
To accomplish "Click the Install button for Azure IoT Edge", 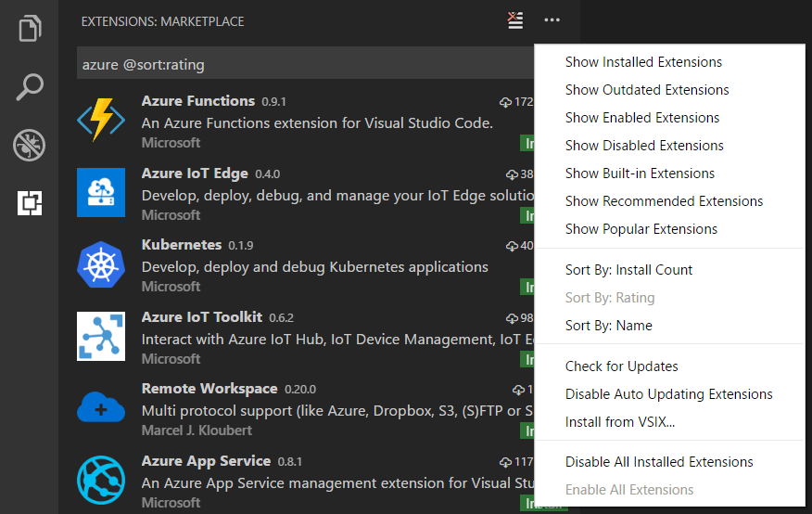I will point(527,216).
